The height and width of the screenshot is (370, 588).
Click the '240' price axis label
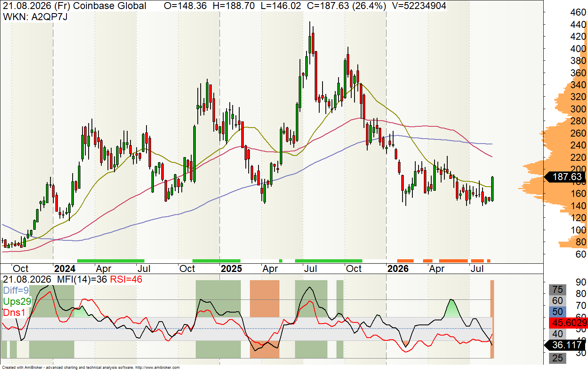point(578,145)
